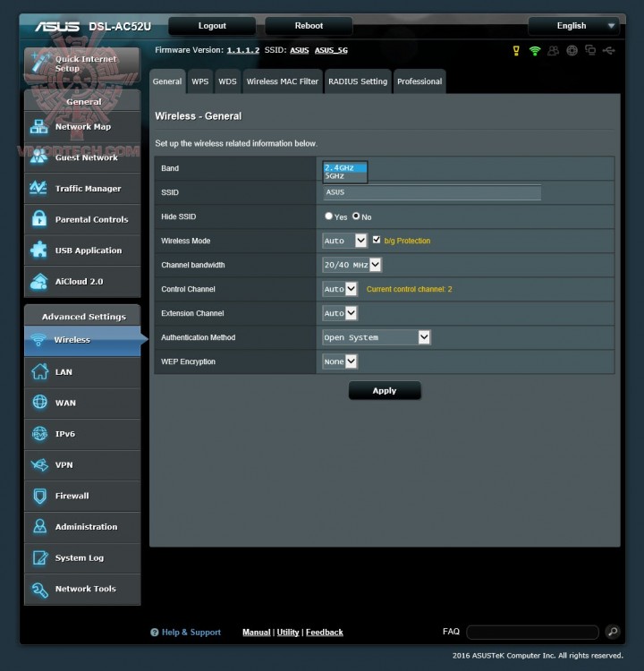Click the Firewall shield icon
Screen dimensions: 644x671
click(39, 496)
